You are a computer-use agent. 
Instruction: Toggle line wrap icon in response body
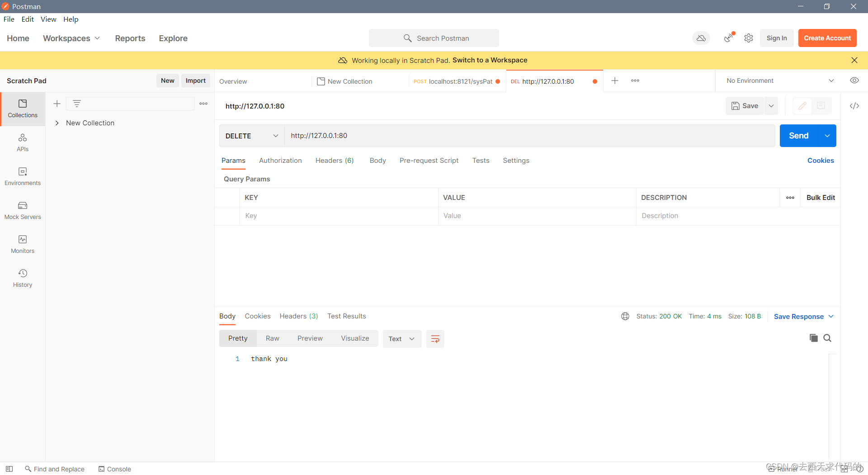pyautogui.click(x=435, y=339)
